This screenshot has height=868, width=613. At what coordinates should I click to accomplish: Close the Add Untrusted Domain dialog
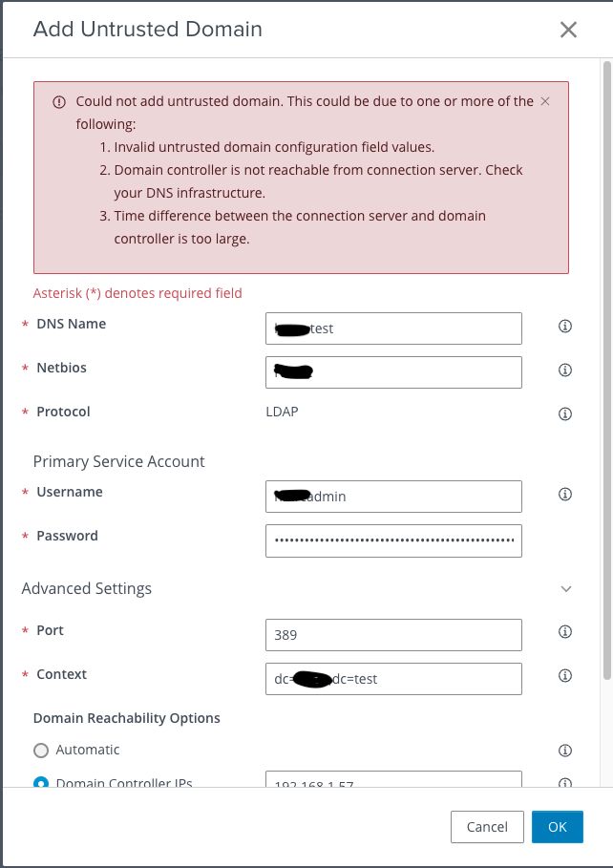point(568,30)
